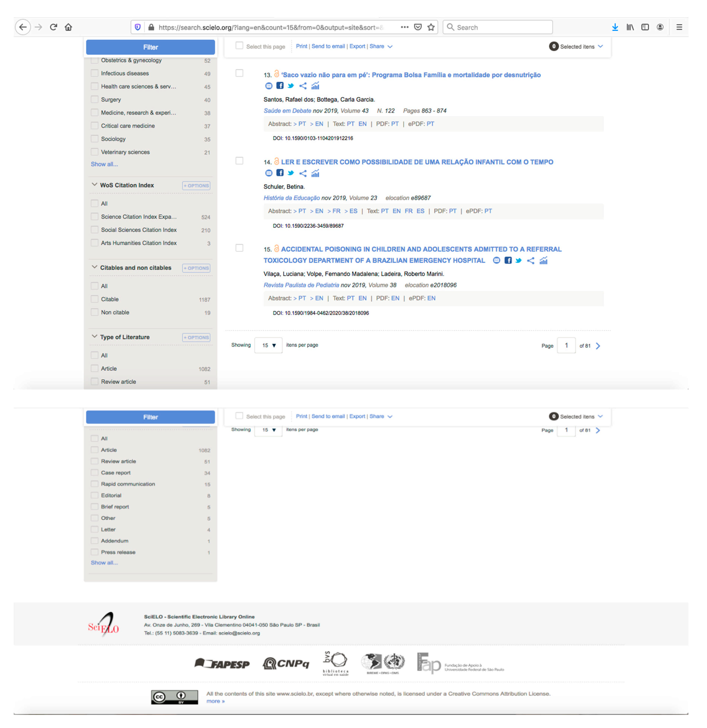The height and width of the screenshot is (728, 707).
Task: Expand the Selected itens dropdown
Action: (600, 46)
